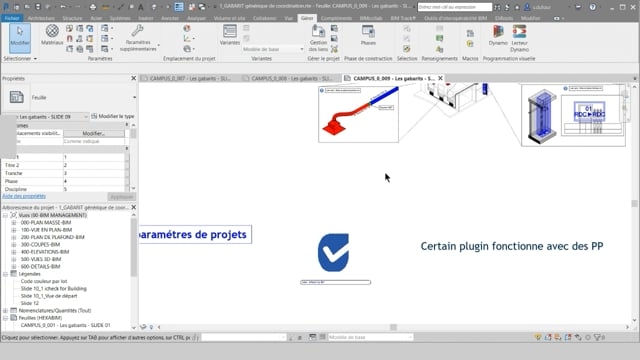The image size is (640, 360).
Task: Open the Feuille type selector dropdown
Action: point(134,97)
